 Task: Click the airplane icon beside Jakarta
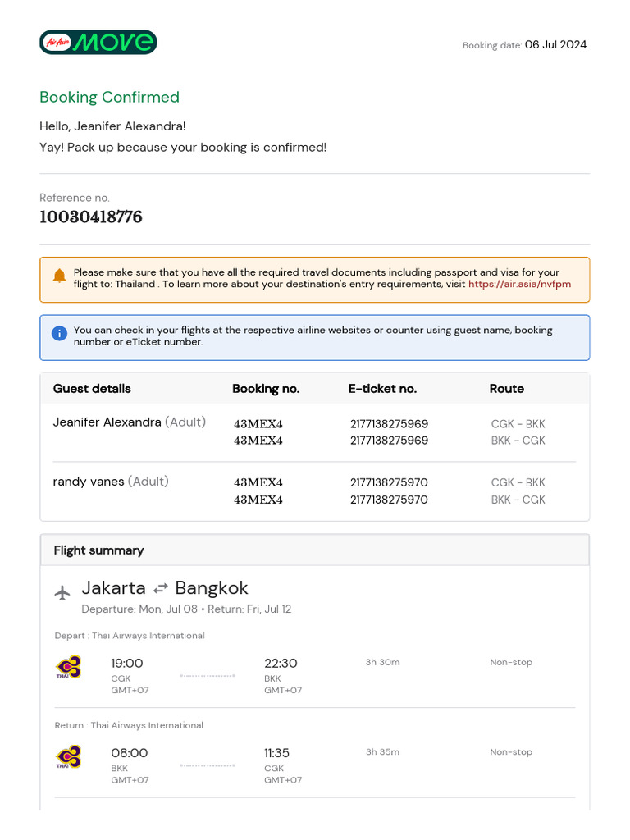pyautogui.click(x=62, y=592)
